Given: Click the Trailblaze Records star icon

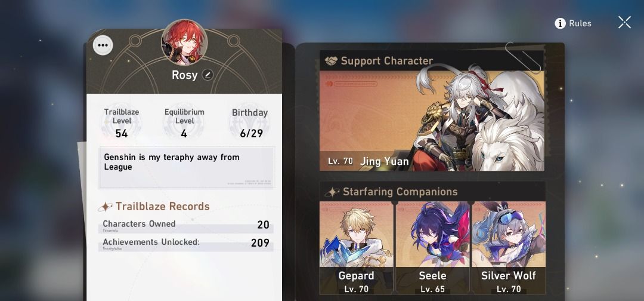Looking at the screenshot, I should click(105, 207).
